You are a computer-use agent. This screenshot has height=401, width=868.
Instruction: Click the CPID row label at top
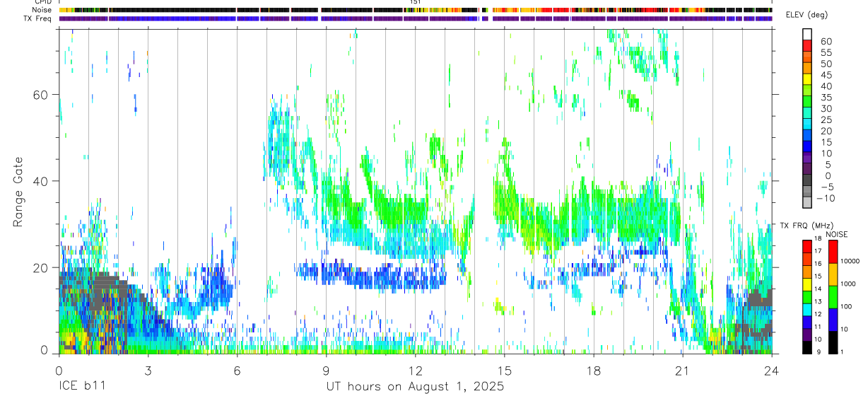(42, 2)
